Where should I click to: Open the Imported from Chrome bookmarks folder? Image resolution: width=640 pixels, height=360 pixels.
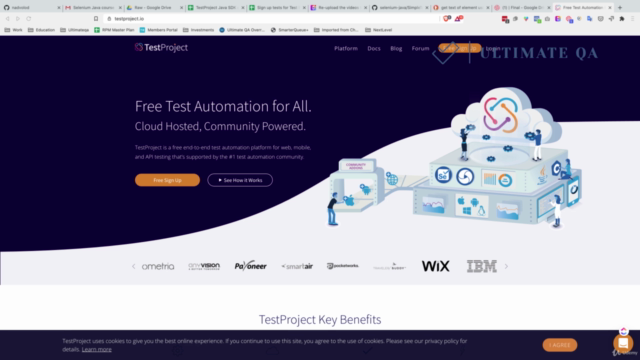pyautogui.click(x=336, y=30)
